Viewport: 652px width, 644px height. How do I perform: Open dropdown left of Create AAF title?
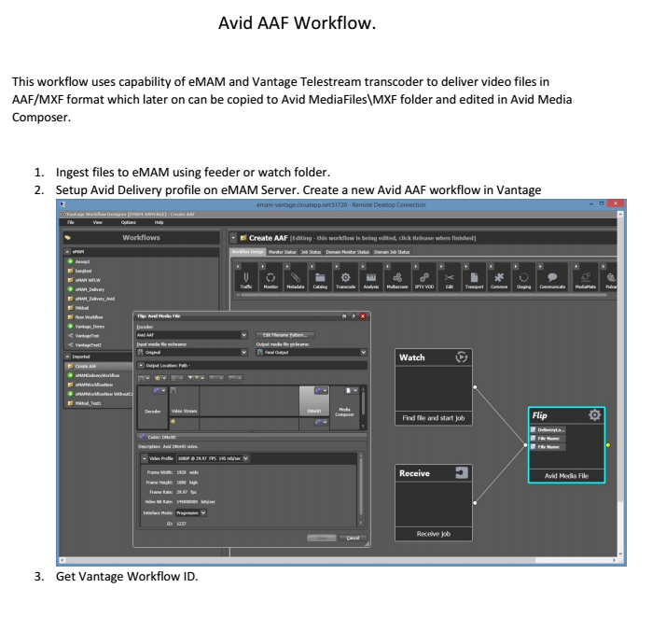coord(233,238)
